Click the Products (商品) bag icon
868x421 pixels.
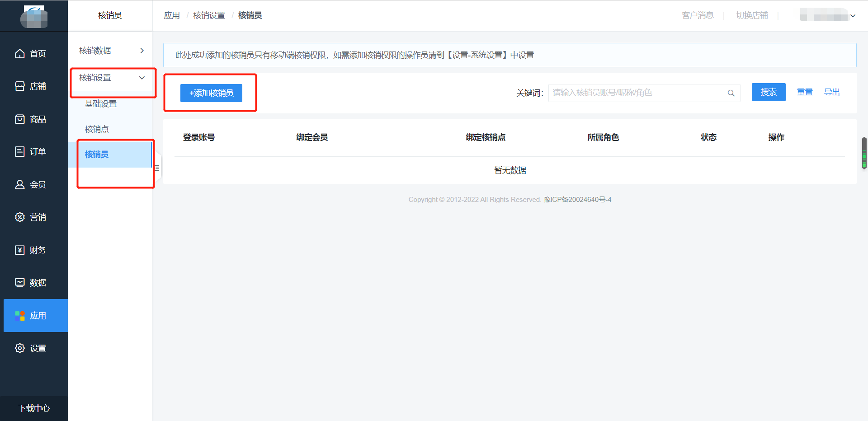click(20, 119)
